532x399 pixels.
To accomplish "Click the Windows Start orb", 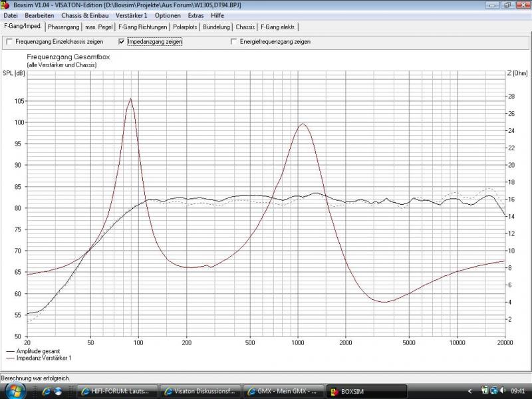I will [15, 391].
